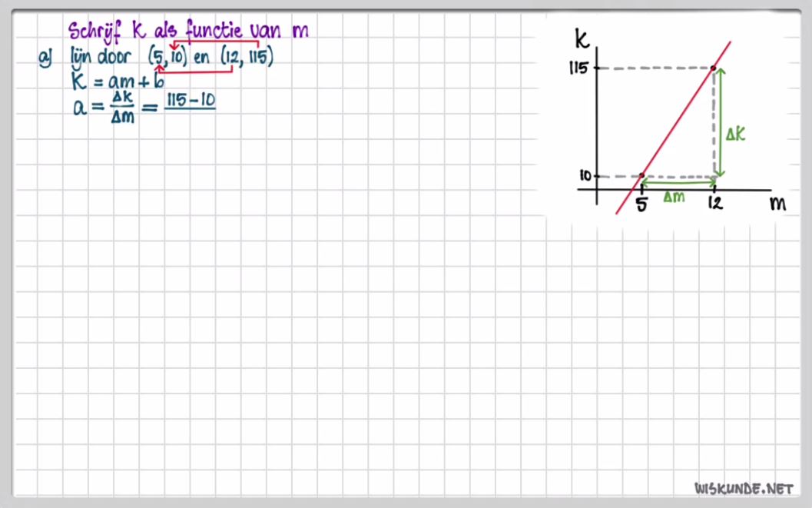Click the m axis label on the graph
812x508 pixels.
click(x=777, y=203)
